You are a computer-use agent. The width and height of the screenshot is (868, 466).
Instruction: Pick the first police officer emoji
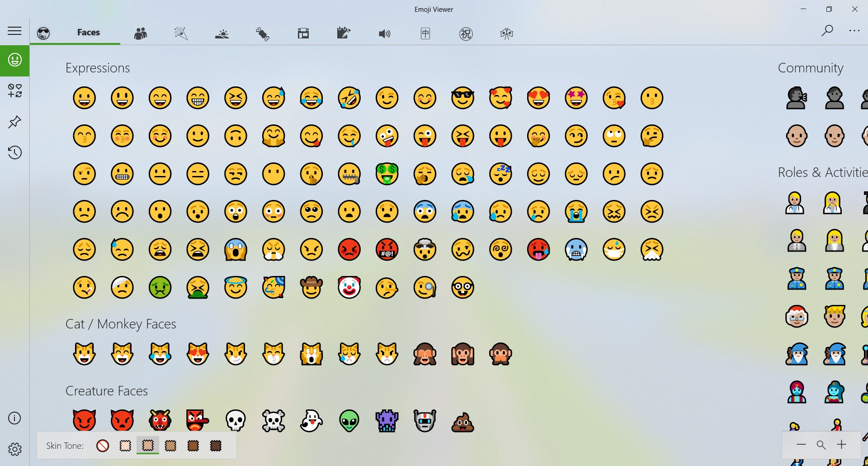[x=797, y=278]
